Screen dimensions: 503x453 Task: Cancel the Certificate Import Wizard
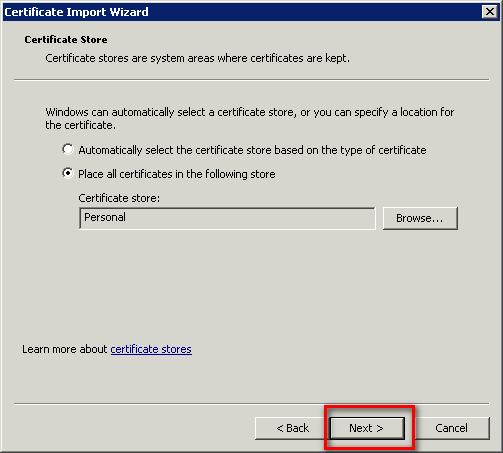(452, 428)
